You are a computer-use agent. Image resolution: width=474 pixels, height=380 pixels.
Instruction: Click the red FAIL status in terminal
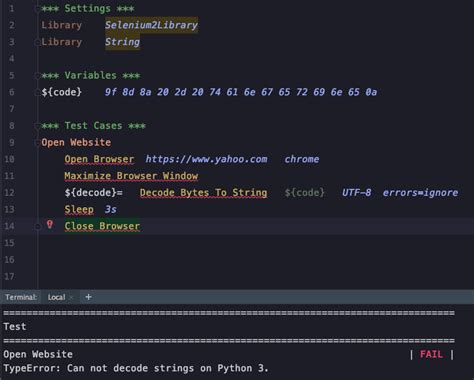[431, 354]
